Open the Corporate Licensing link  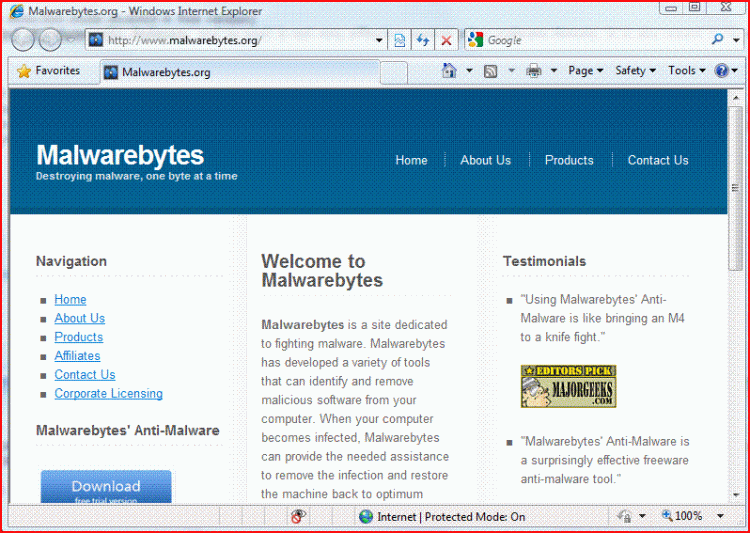pos(109,393)
